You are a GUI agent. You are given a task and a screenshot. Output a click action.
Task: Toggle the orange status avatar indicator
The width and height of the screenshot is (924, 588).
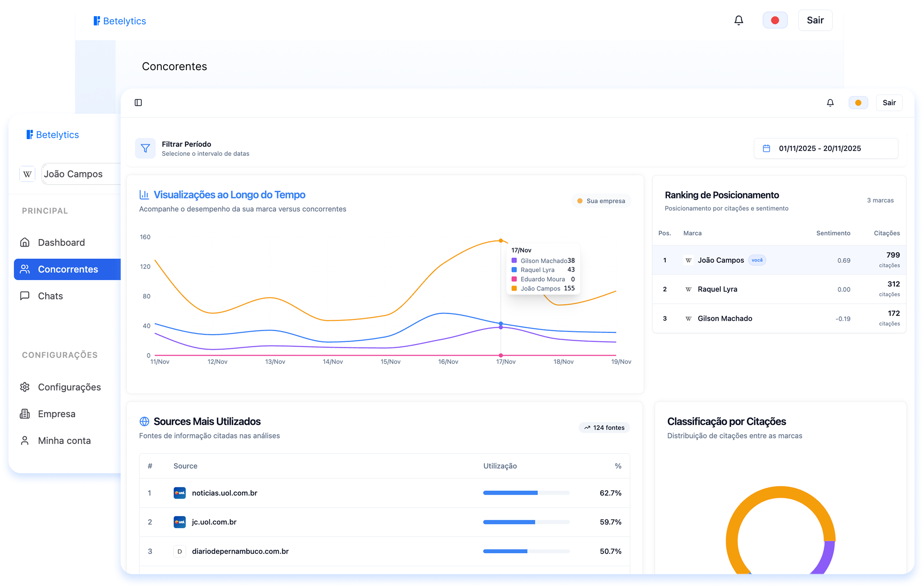(858, 102)
